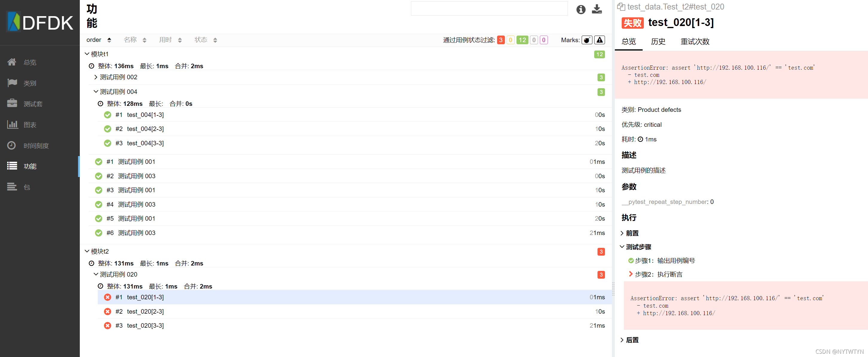The height and width of the screenshot is (357, 868).
Task: Click the download CSV icon
Action: pos(597,9)
